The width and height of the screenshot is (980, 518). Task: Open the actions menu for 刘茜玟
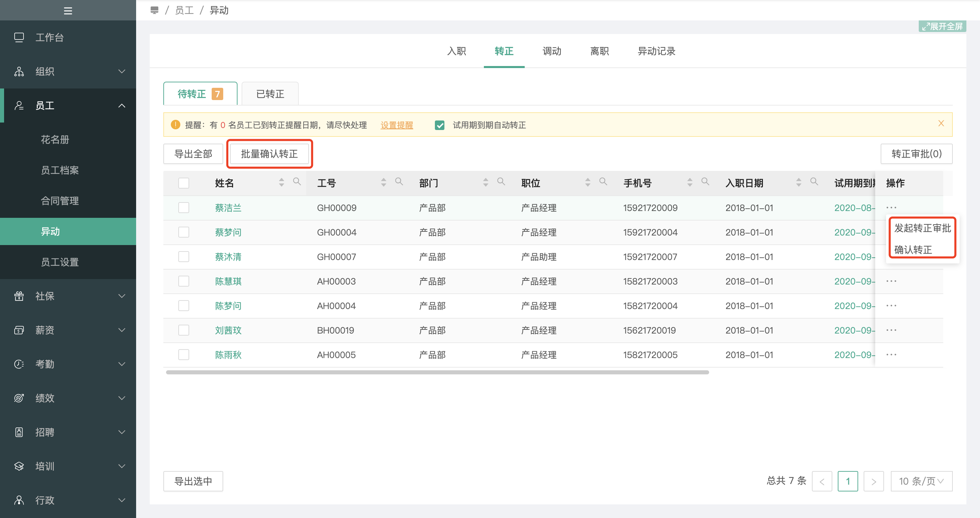point(891,330)
